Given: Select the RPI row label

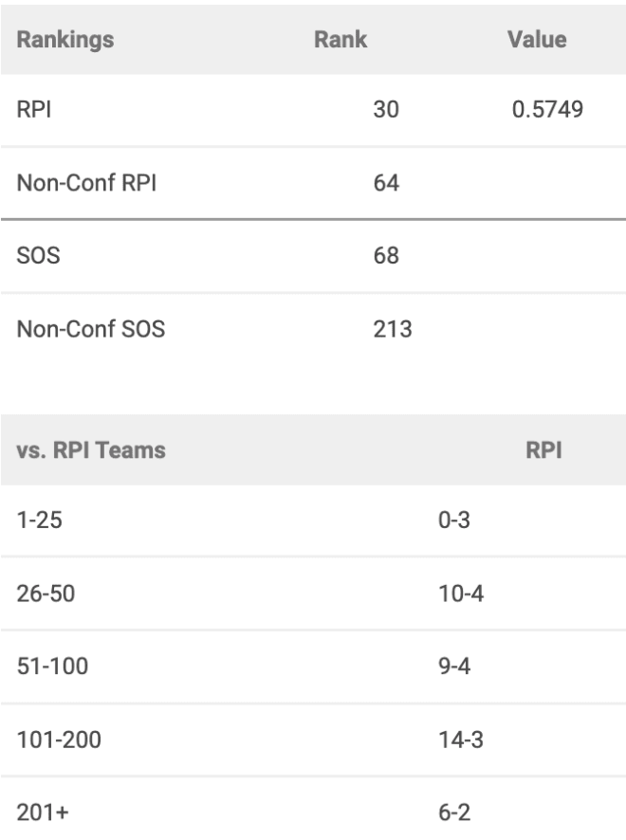Looking at the screenshot, I should tap(34, 109).
